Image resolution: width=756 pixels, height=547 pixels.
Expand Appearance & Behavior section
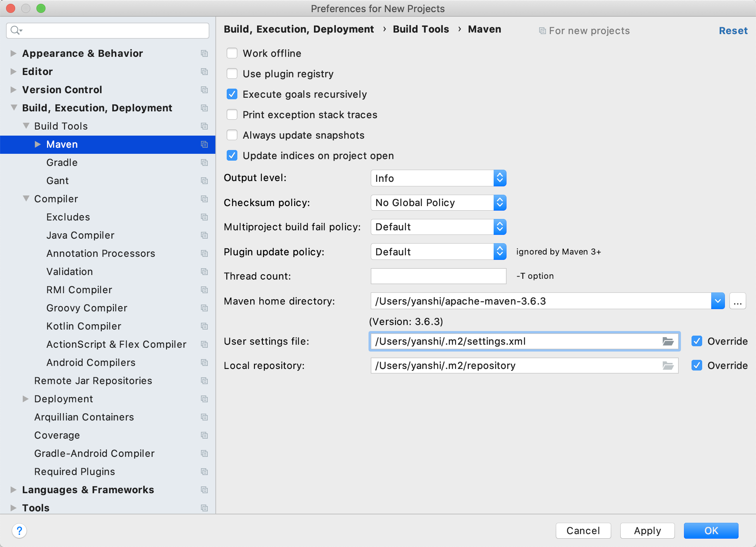[13, 53]
